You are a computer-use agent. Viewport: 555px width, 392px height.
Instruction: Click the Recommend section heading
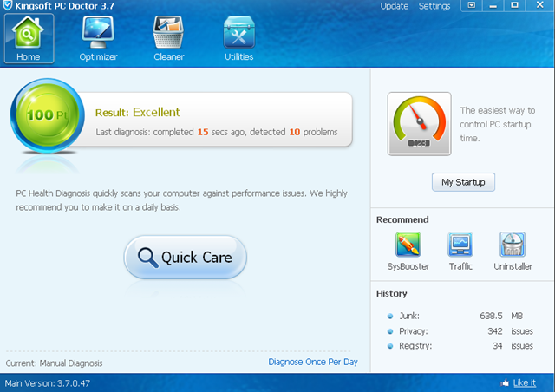click(x=402, y=219)
